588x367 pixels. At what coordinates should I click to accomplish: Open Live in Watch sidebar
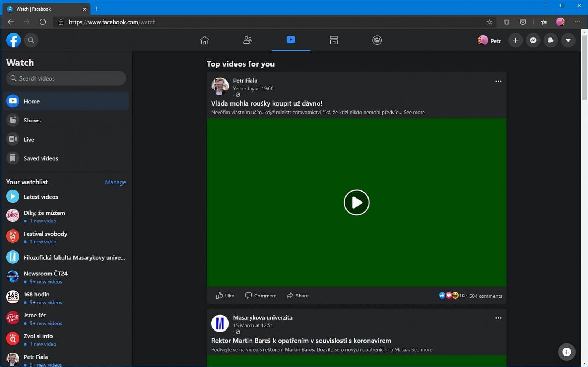point(66,139)
